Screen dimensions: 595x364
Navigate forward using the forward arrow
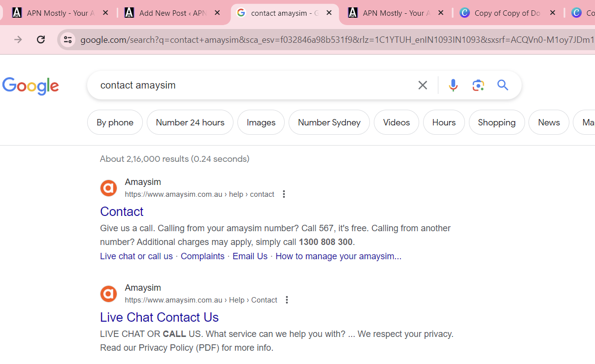18,39
